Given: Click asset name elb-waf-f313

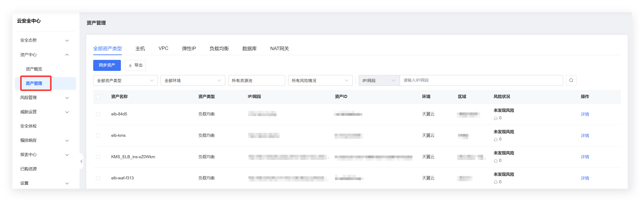Looking at the screenshot, I should [x=122, y=178].
